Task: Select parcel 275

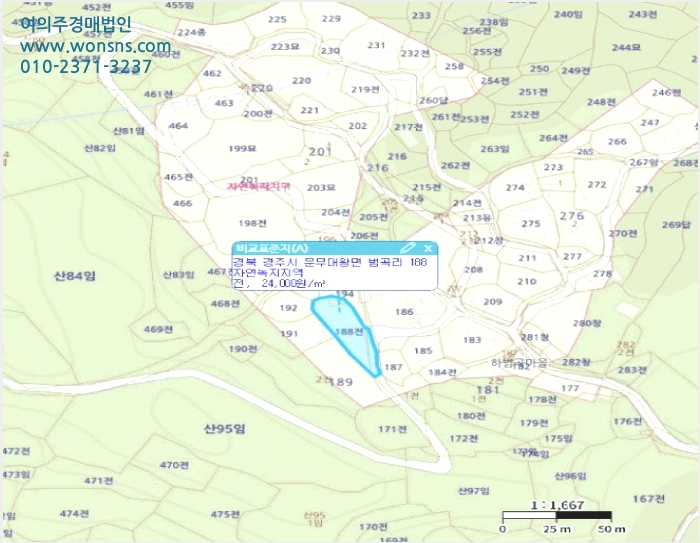Action: pos(531,224)
